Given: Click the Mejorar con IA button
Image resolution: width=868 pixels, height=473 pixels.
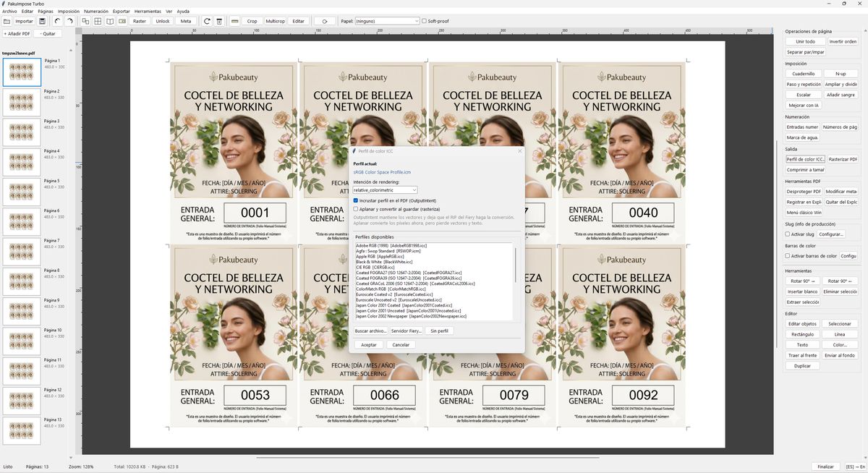Looking at the screenshot, I should coord(804,106).
